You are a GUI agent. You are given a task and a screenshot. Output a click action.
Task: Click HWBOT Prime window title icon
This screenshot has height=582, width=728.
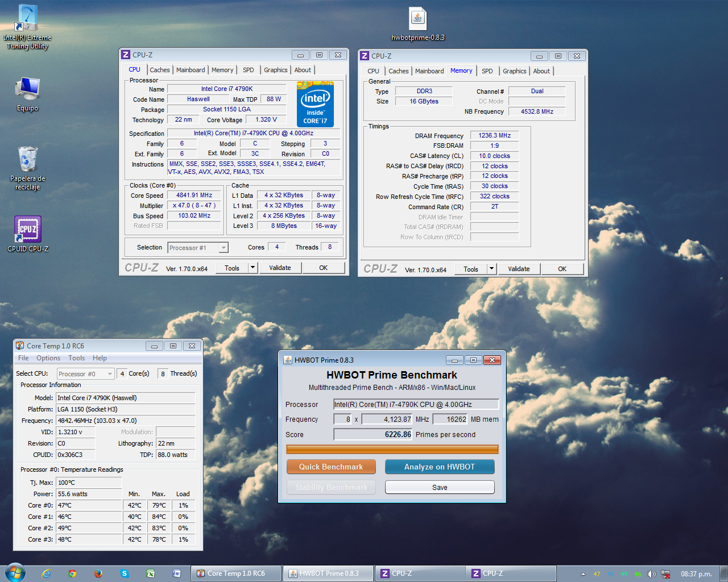[x=288, y=360]
